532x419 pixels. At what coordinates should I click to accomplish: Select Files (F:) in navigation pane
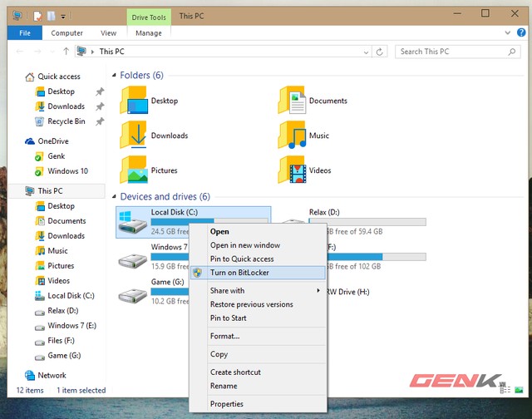(x=61, y=341)
